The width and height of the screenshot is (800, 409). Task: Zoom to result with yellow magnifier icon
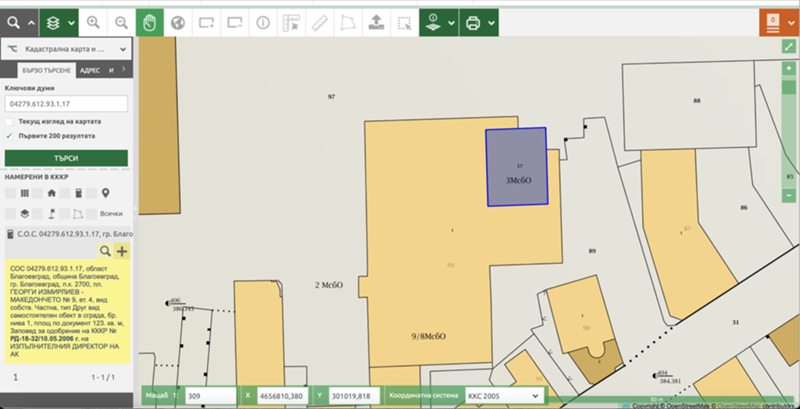pos(105,252)
